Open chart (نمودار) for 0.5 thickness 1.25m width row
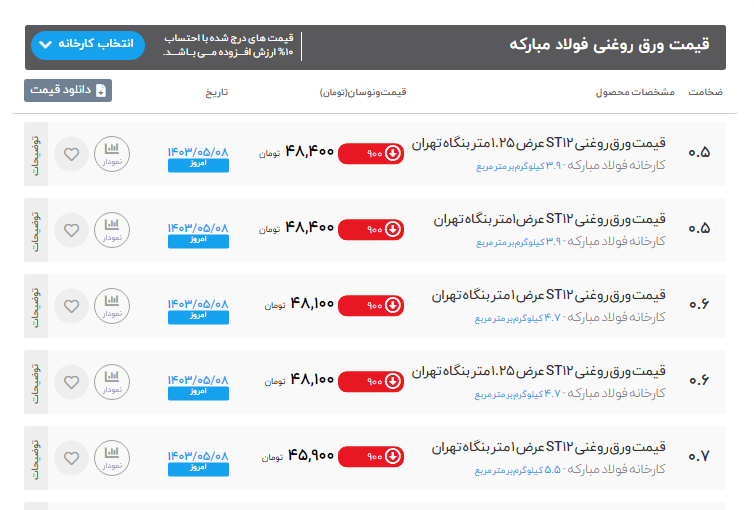 (x=112, y=154)
